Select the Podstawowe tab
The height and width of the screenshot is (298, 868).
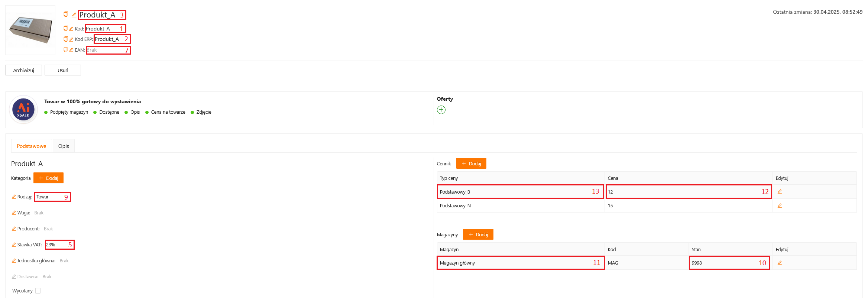(32, 146)
